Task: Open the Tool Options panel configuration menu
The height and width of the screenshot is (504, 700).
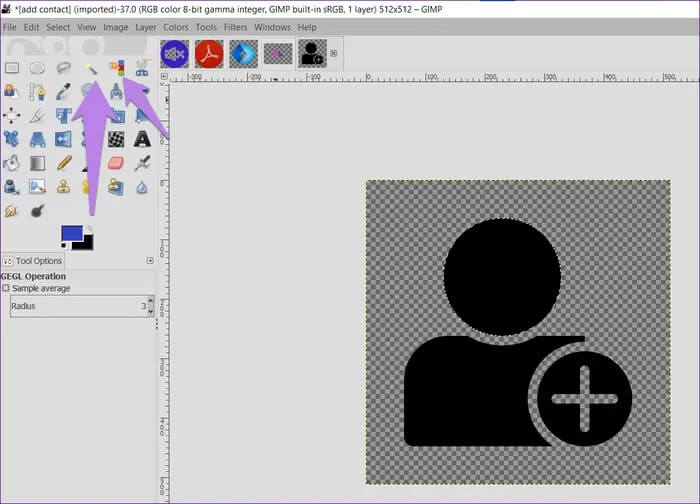Action: tap(150, 261)
